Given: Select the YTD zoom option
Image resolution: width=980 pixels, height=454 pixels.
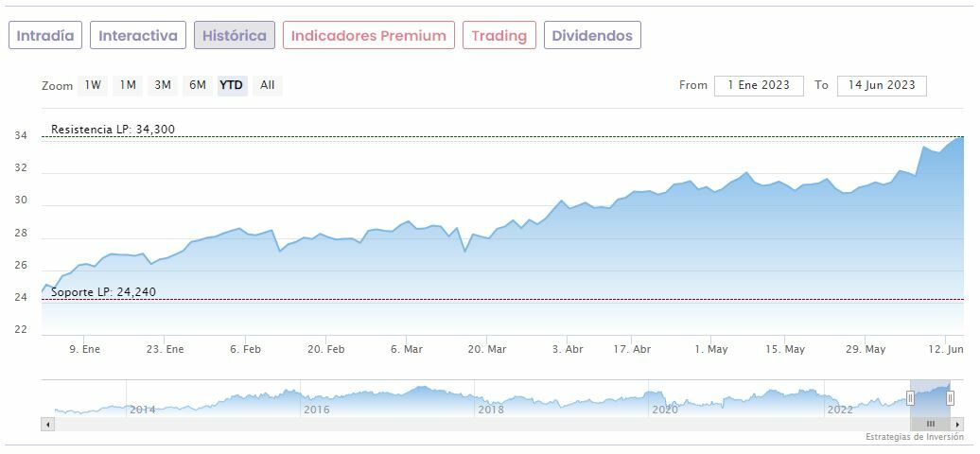Looking at the screenshot, I should [232, 85].
